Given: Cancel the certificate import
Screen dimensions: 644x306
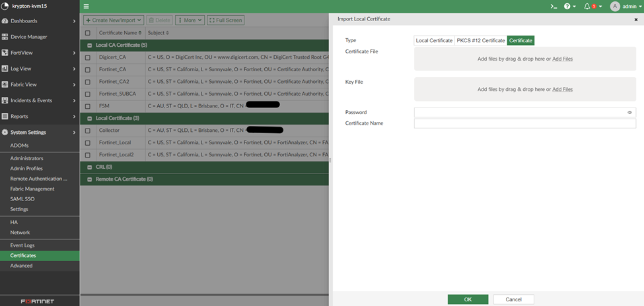Looking at the screenshot, I should 513,299.
